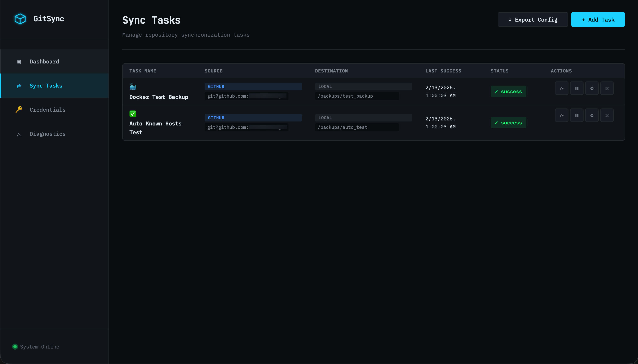Click the green checkmark icon of Auto Known Hosts
This screenshot has height=364, width=638.
133,114
